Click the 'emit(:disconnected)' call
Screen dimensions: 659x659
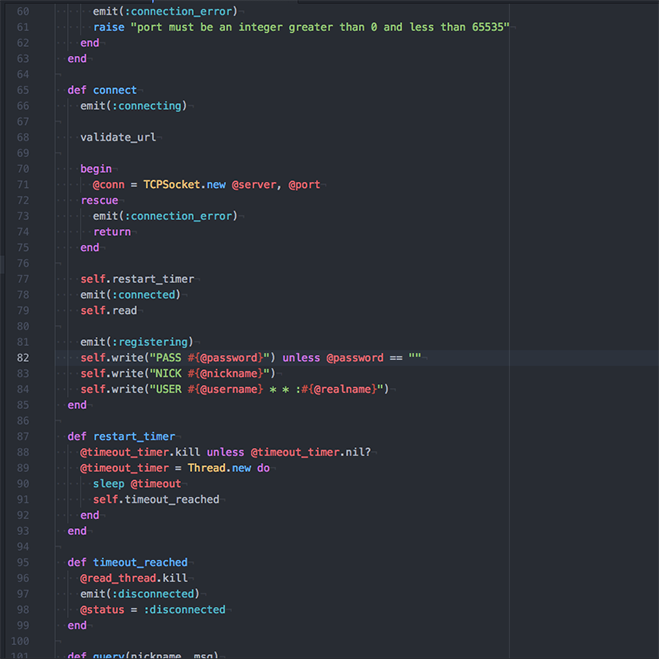tap(140, 594)
